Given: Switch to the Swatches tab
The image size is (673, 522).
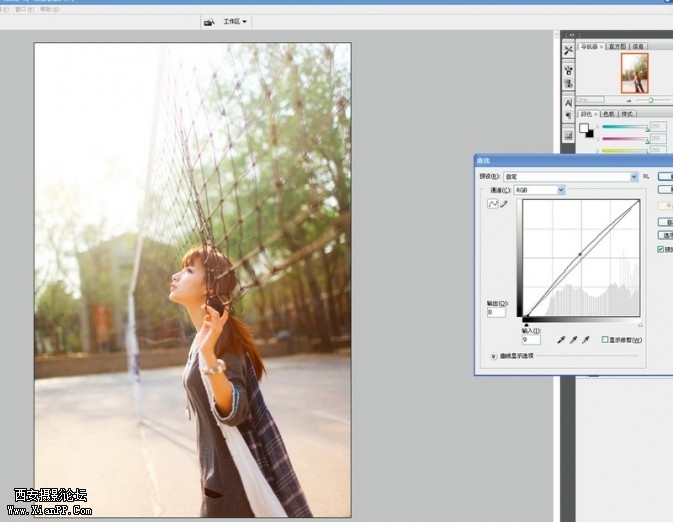Looking at the screenshot, I should (x=608, y=114).
